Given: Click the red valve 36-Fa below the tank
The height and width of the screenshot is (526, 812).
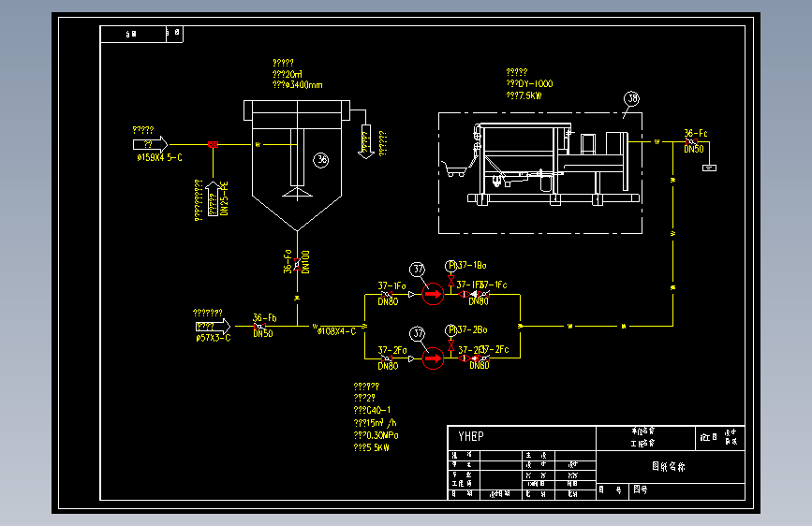Looking at the screenshot, I should [x=297, y=265].
